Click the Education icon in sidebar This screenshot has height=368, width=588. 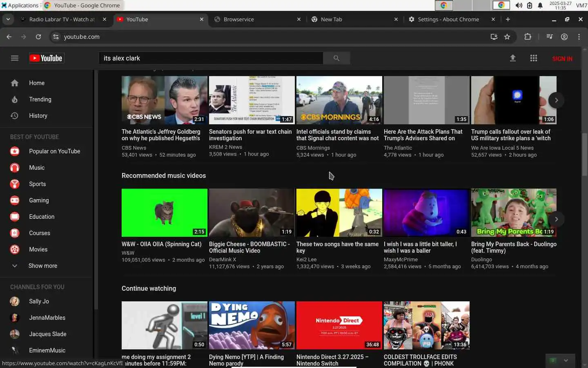pyautogui.click(x=15, y=217)
